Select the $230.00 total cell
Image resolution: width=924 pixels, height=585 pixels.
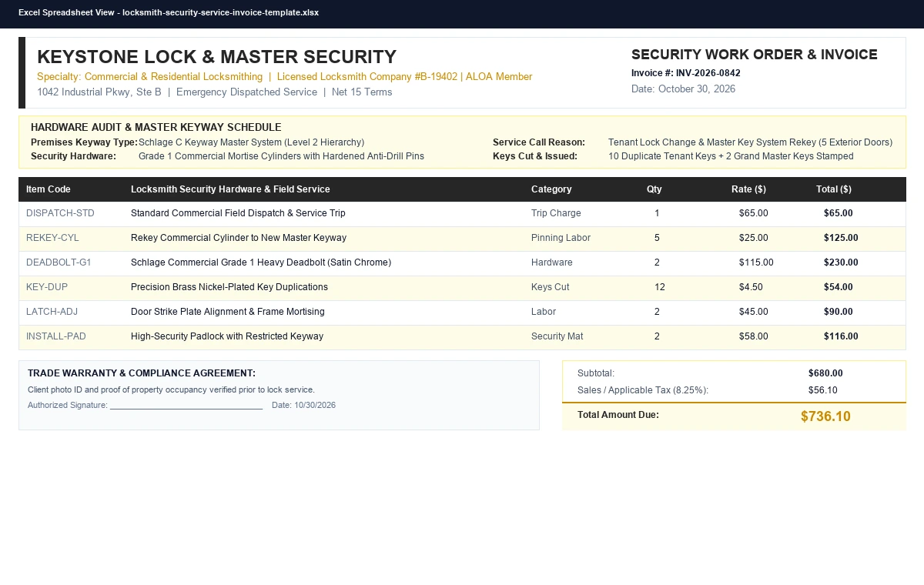[841, 262]
